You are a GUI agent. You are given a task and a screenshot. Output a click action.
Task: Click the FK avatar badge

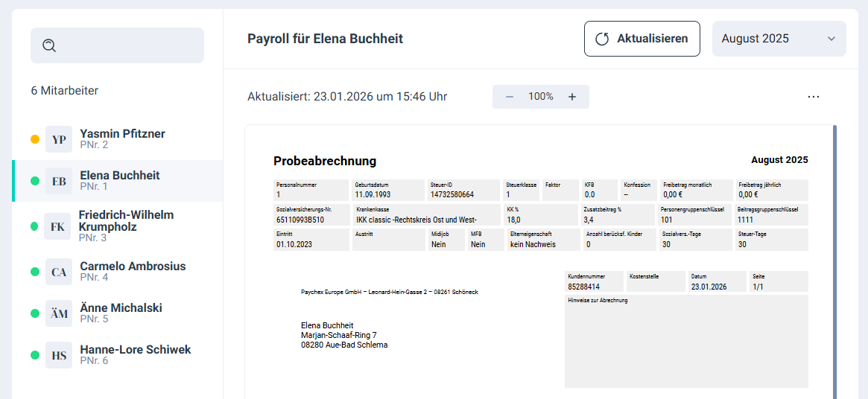coord(58,226)
